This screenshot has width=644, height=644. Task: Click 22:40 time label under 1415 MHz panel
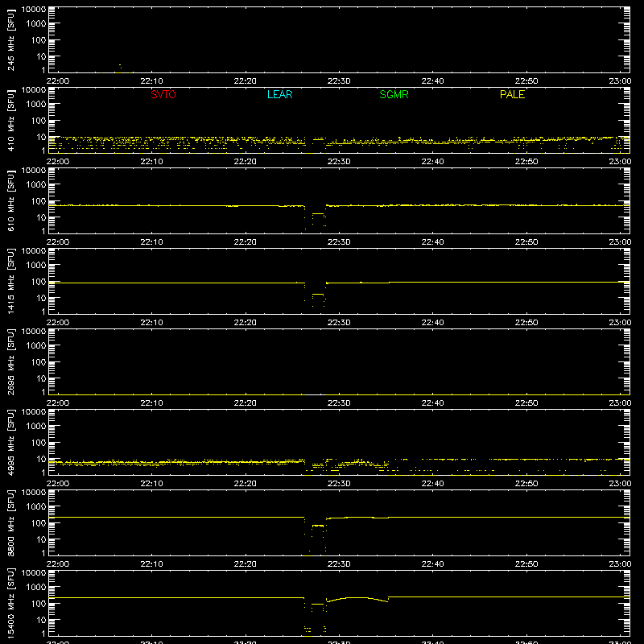432,323
